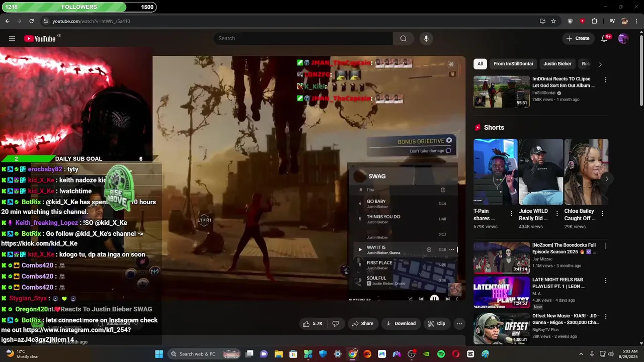Open the YouTube hamburger guide menu
644x362 pixels.
12,38
